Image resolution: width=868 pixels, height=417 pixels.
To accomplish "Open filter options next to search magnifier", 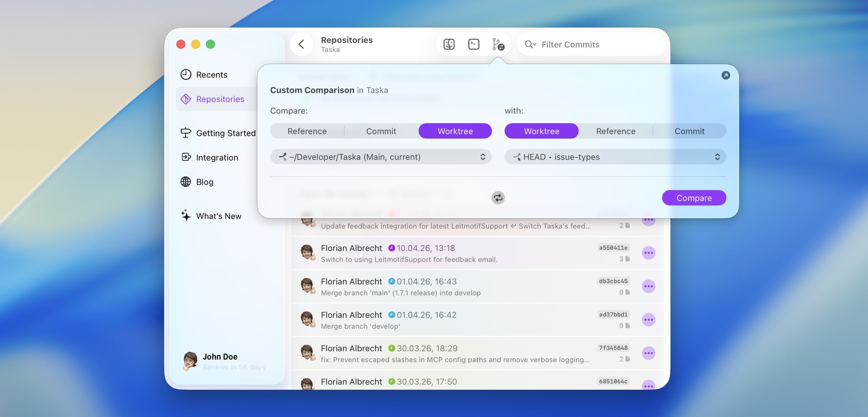I will 530,44.
